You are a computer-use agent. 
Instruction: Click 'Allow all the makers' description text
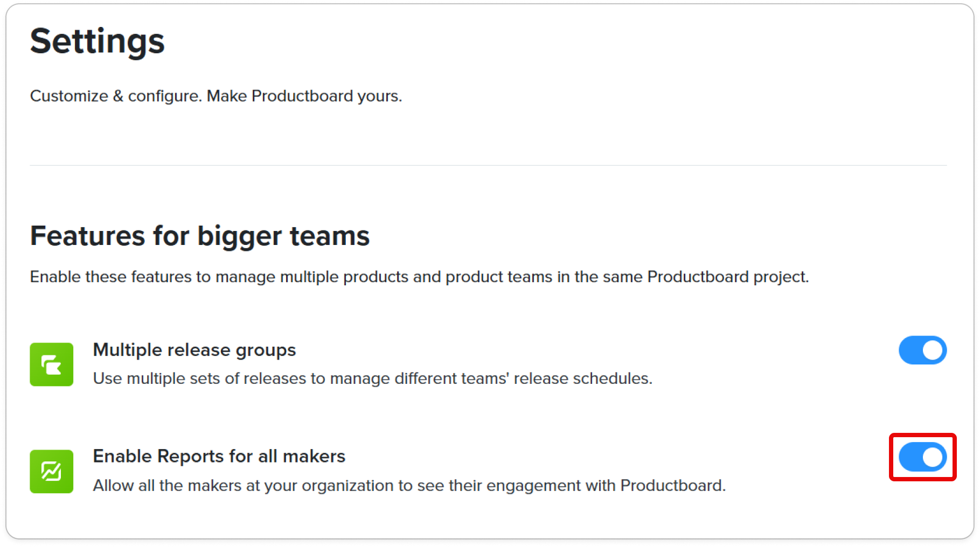point(409,486)
